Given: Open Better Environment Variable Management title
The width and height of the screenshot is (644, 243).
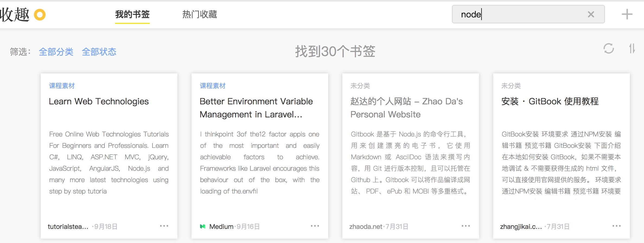Looking at the screenshot, I should (256, 108).
